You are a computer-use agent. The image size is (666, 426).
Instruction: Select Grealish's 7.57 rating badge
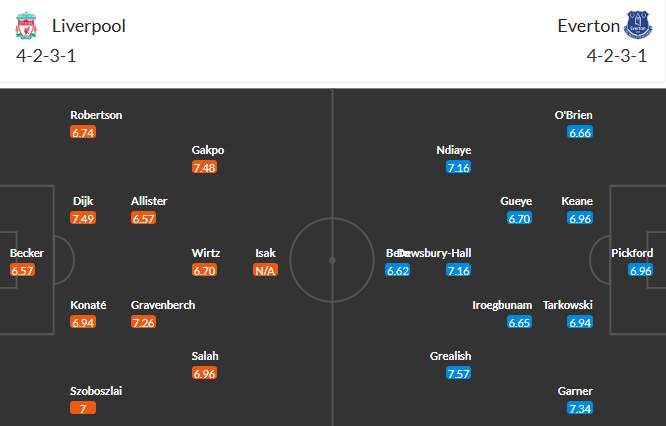tap(459, 373)
